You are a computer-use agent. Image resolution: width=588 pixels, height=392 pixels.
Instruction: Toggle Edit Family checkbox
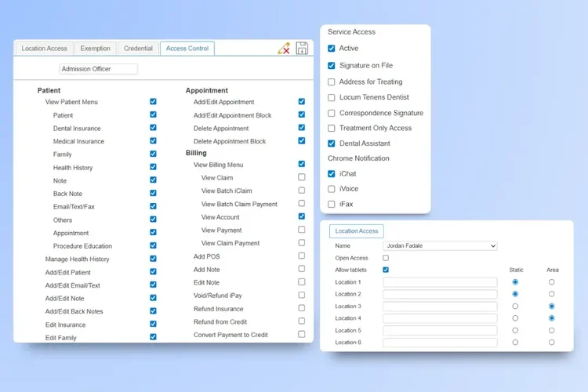pos(153,337)
